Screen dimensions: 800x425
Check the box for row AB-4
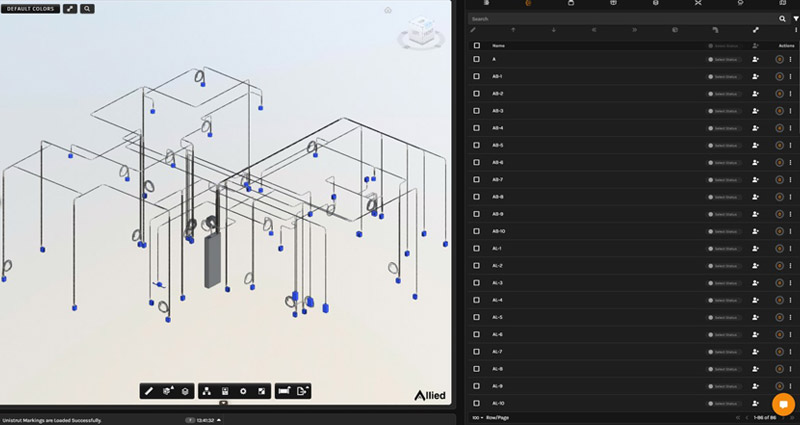tap(477, 128)
